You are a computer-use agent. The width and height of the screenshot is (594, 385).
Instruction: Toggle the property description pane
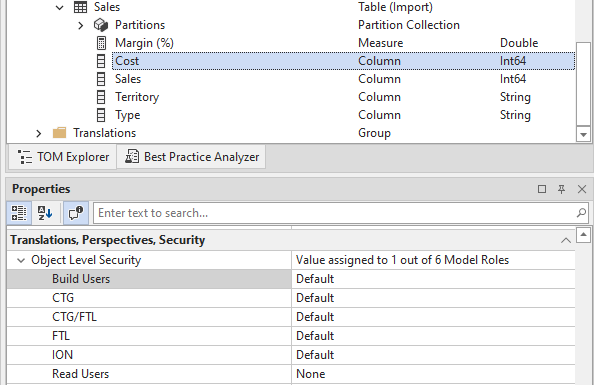pos(76,213)
